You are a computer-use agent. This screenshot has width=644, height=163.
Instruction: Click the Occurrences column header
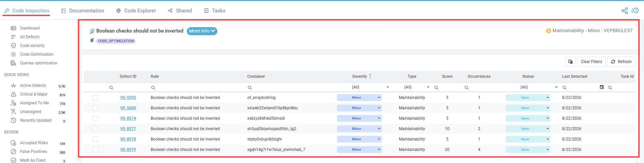pyautogui.click(x=479, y=76)
